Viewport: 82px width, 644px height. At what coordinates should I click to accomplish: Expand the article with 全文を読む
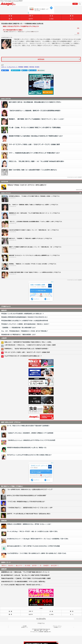coord(41,59)
